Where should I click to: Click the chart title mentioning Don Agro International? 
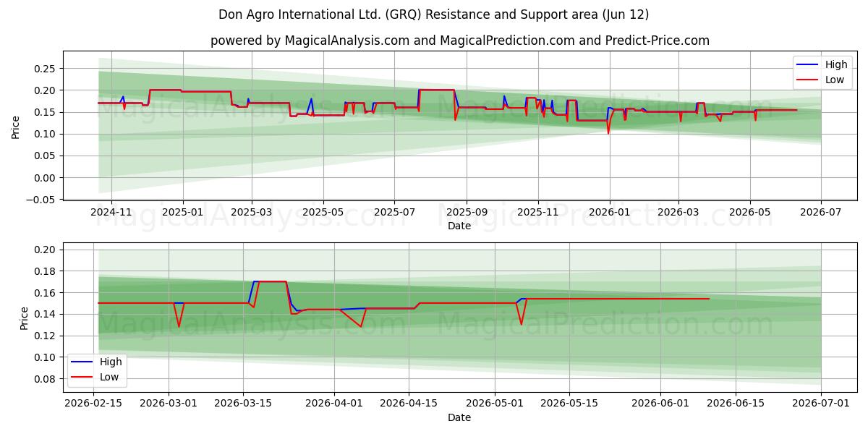pos(433,14)
